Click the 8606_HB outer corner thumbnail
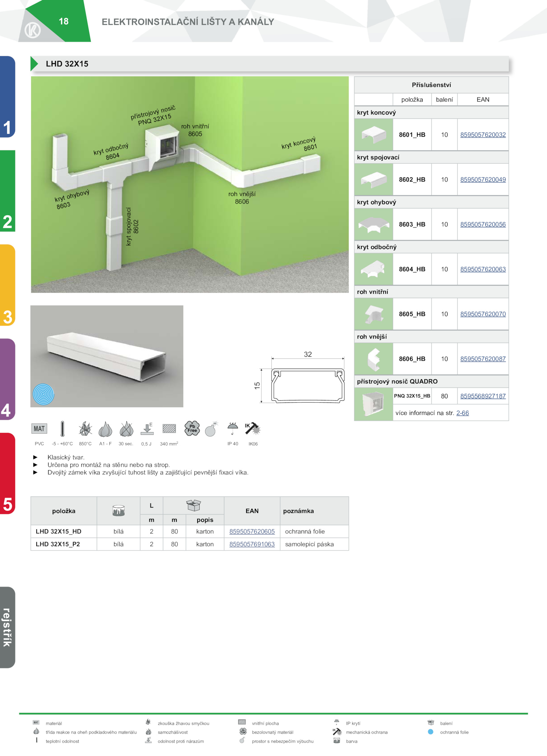The height and width of the screenshot is (756, 547). pyautogui.click(x=374, y=359)
